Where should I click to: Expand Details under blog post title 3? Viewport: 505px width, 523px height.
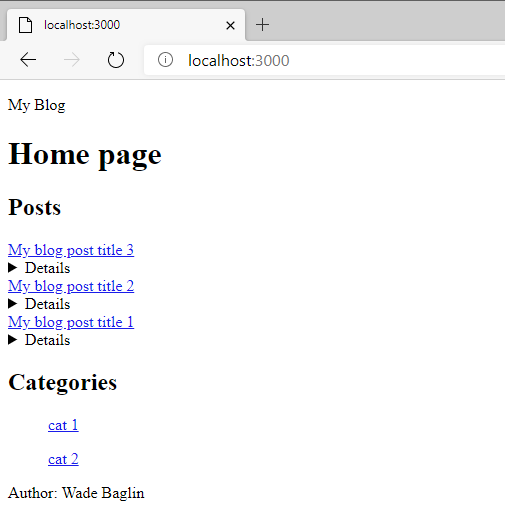(39, 268)
